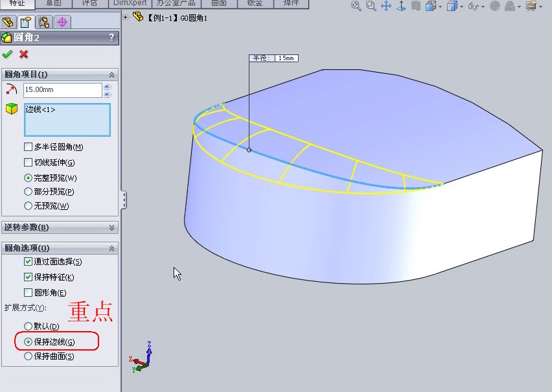552x392 pixels.
Task: Switch to the DimXpert tab
Action: tap(130, 3)
